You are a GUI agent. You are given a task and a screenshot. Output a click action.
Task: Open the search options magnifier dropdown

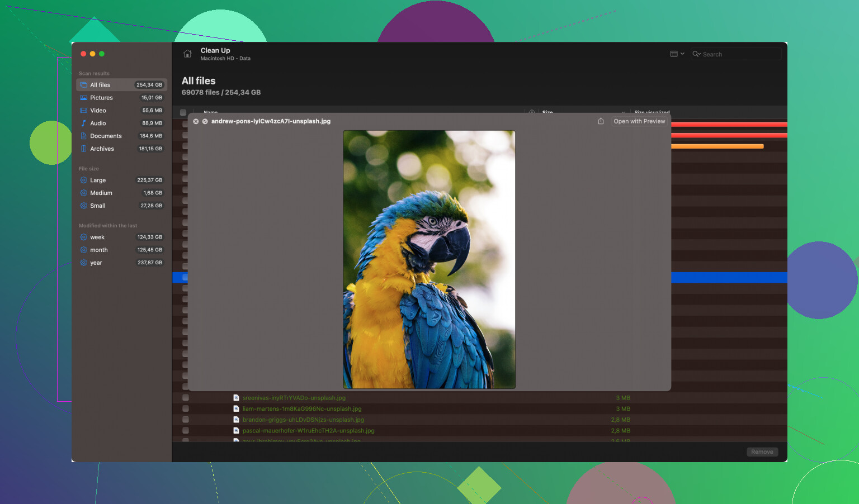696,54
